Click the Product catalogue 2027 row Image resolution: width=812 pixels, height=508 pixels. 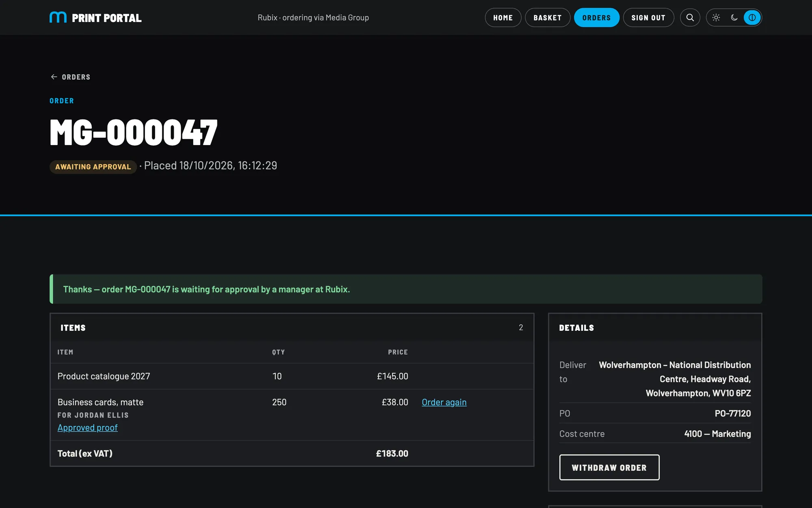[x=292, y=376]
